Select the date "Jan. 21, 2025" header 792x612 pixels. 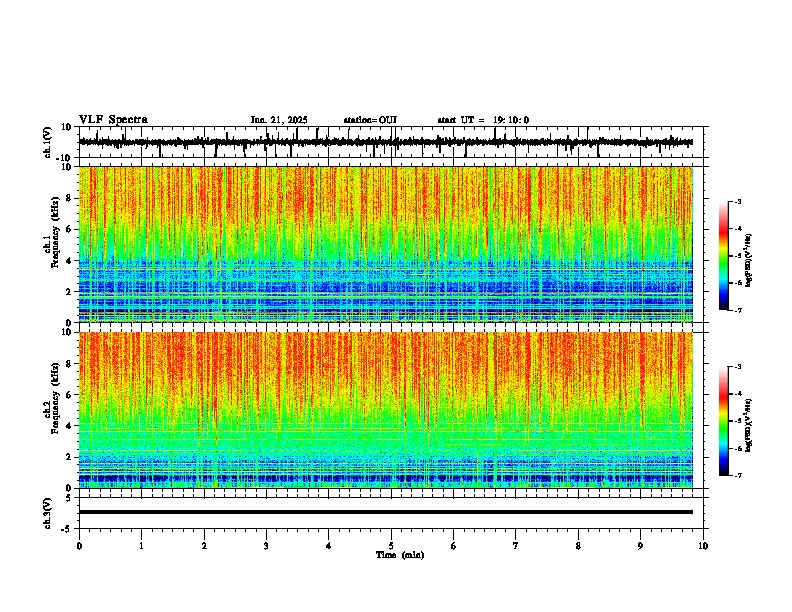[279, 120]
